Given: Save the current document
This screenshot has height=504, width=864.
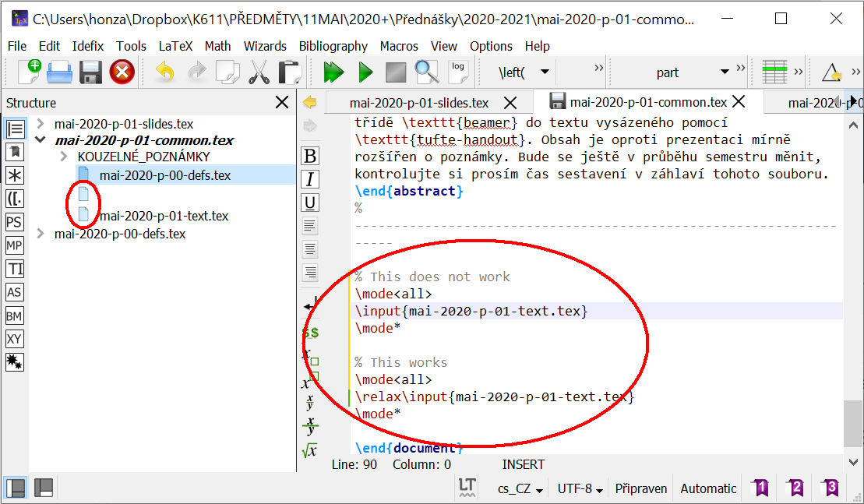Looking at the screenshot, I should click(91, 72).
